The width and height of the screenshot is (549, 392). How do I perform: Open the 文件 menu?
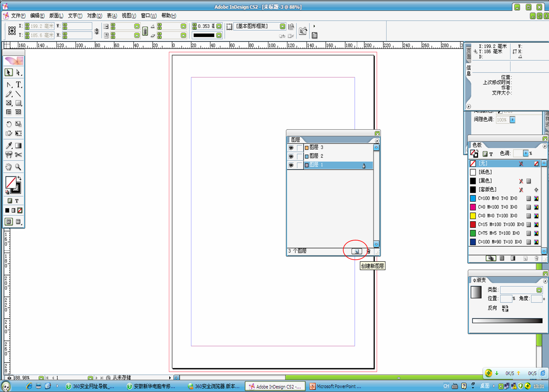tap(18, 16)
